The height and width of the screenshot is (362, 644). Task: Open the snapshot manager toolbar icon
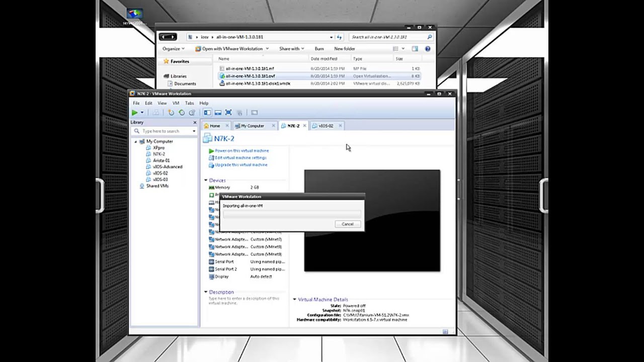192,113
